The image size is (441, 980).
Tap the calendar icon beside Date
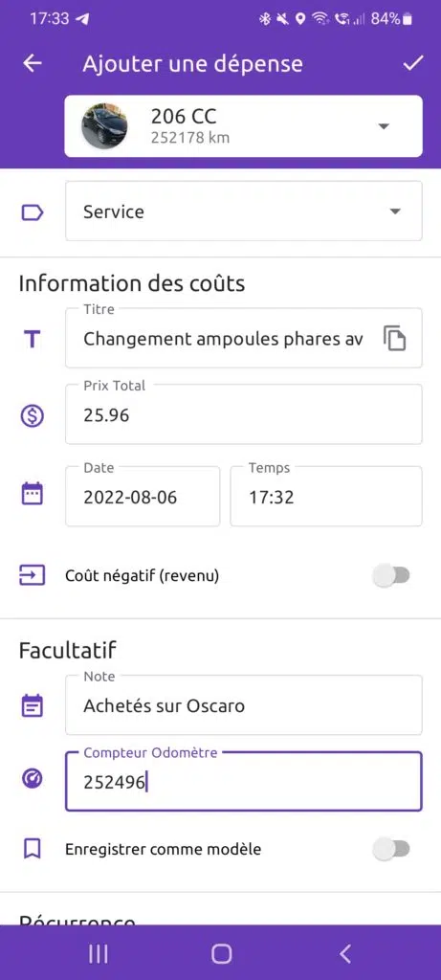(32, 494)
